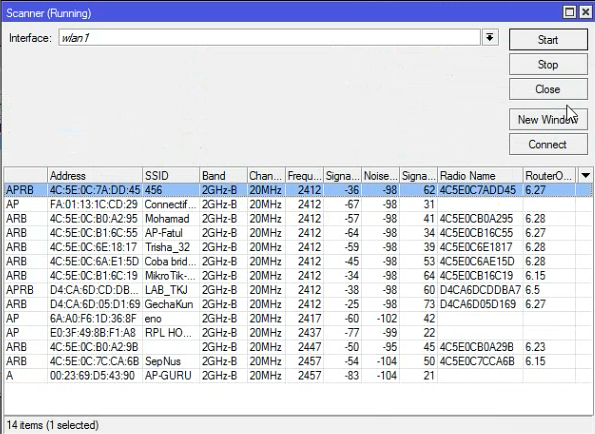Select address 4C:5E:0C:B1:6C:19
The height and width of the screenshot is (434, 595).
point(94,275)
